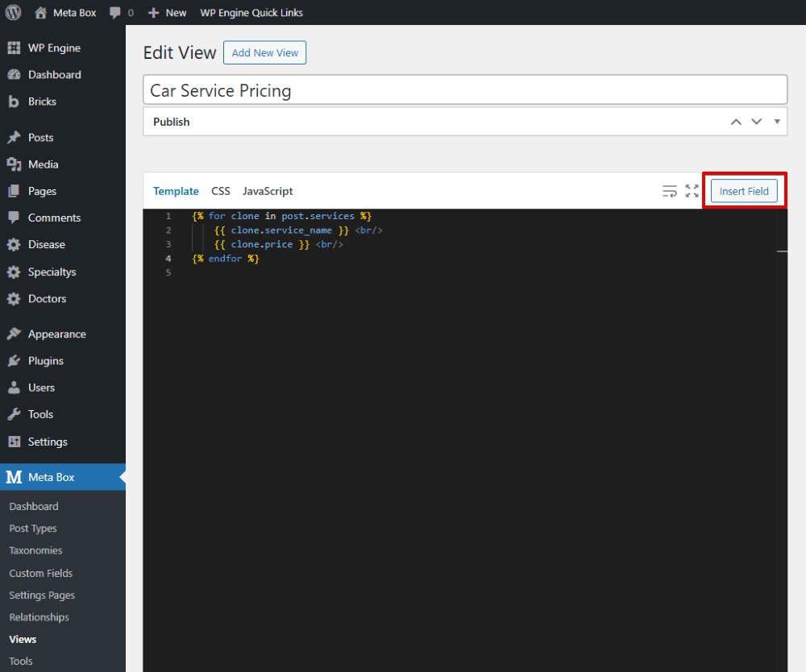The height and width of the screenshot is (672, 806).
Task: Move Publish panel down with arrow
Action: click(x=756, y=122)
